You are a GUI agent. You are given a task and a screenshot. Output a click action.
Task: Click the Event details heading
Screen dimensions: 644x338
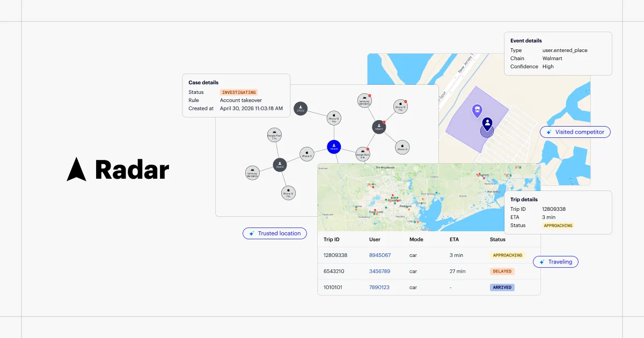click(x=526, y=41)
